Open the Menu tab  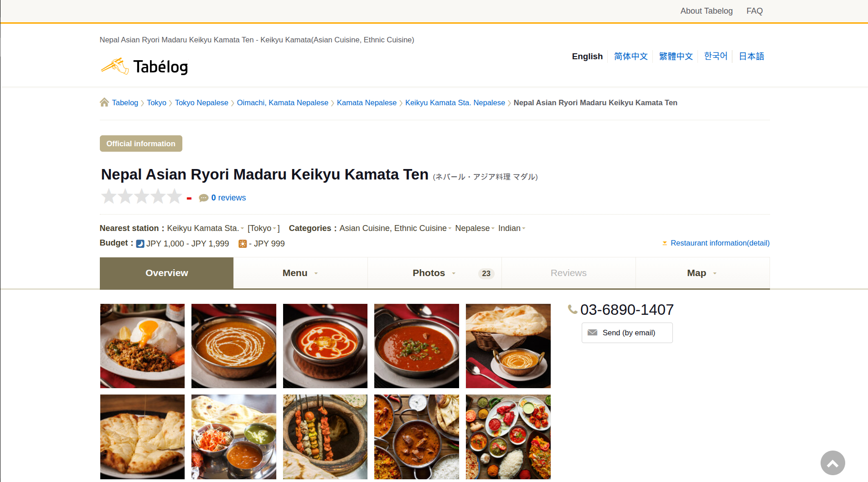pyautogui.click(x=300, y=273)
